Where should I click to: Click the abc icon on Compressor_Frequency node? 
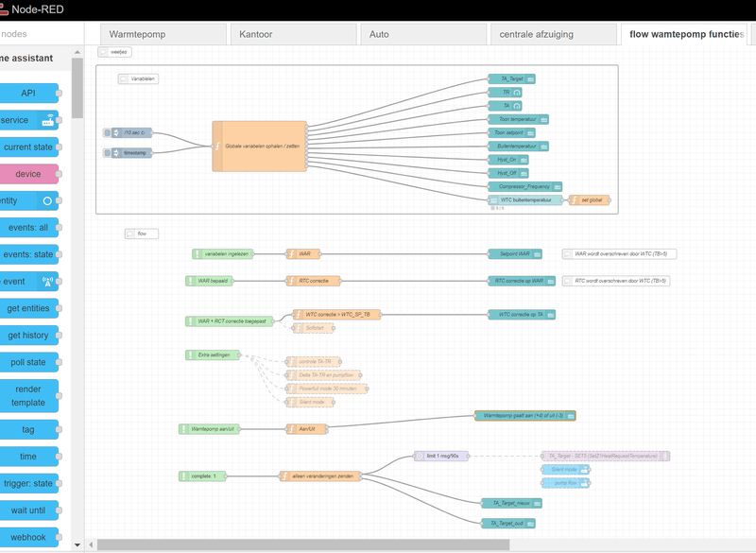[558, 186]
